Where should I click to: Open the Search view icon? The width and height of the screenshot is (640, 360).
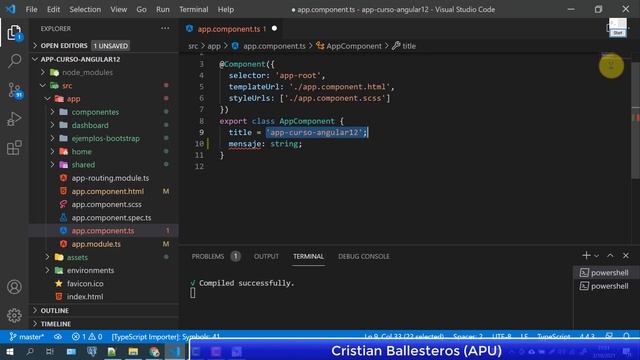click(14, 61)
